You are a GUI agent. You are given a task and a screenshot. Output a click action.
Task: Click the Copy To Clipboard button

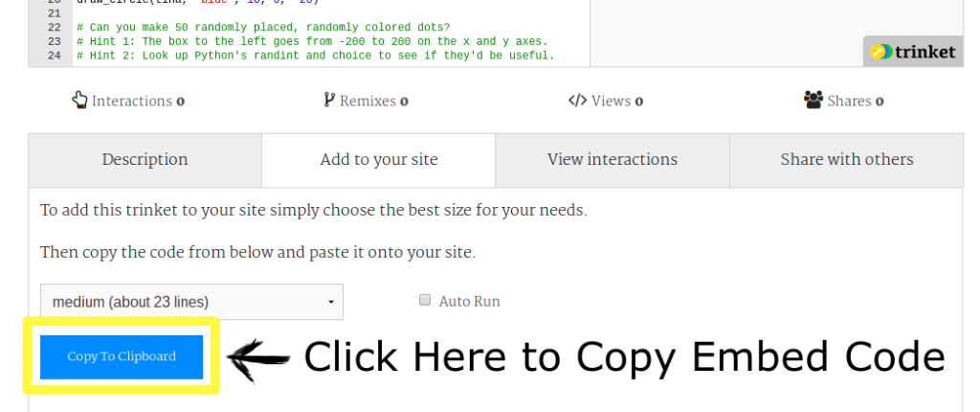pos(122,356)
